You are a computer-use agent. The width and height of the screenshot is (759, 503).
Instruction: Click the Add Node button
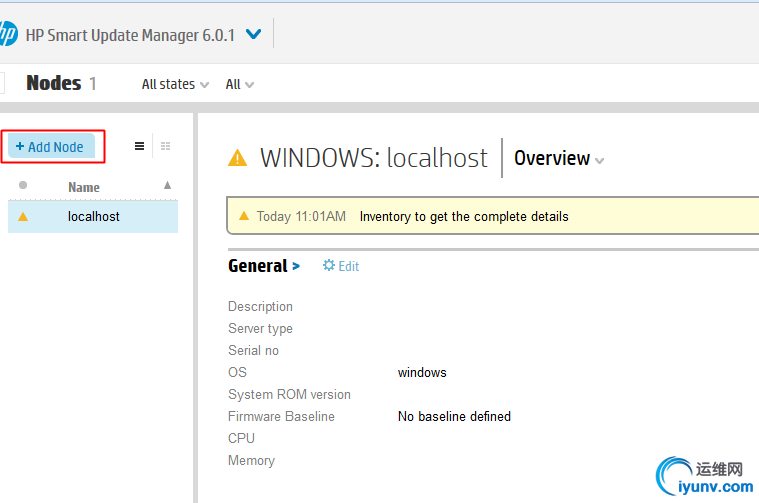pyautogui.click(x=51, y=146)
